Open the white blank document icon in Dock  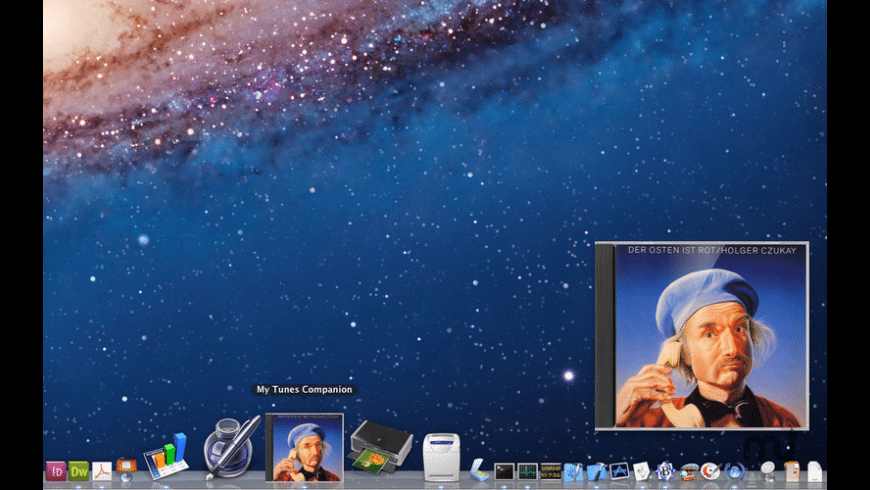pos(815,471)
